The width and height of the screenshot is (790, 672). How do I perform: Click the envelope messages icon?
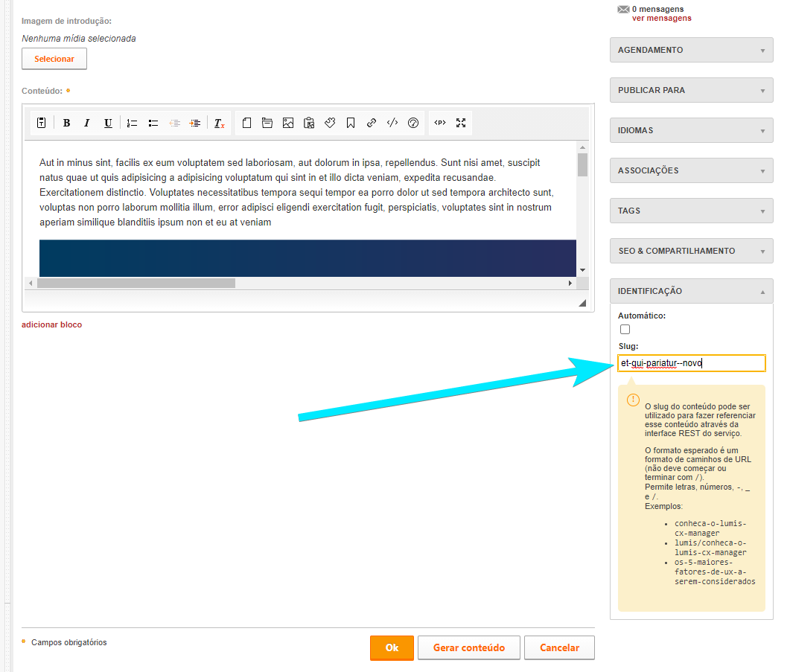tap(623, 9)
